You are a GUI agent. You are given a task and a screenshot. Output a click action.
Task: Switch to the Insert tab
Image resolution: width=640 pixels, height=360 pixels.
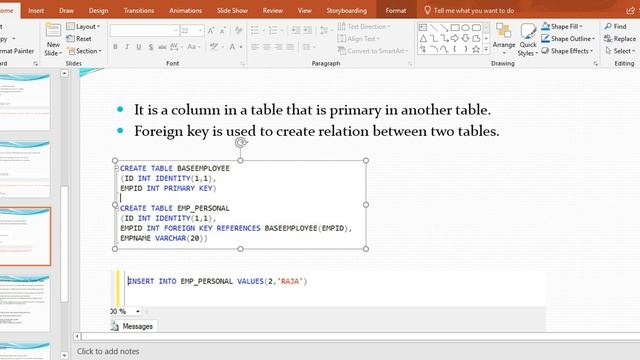pyautogui.click(x=36, y=11)
